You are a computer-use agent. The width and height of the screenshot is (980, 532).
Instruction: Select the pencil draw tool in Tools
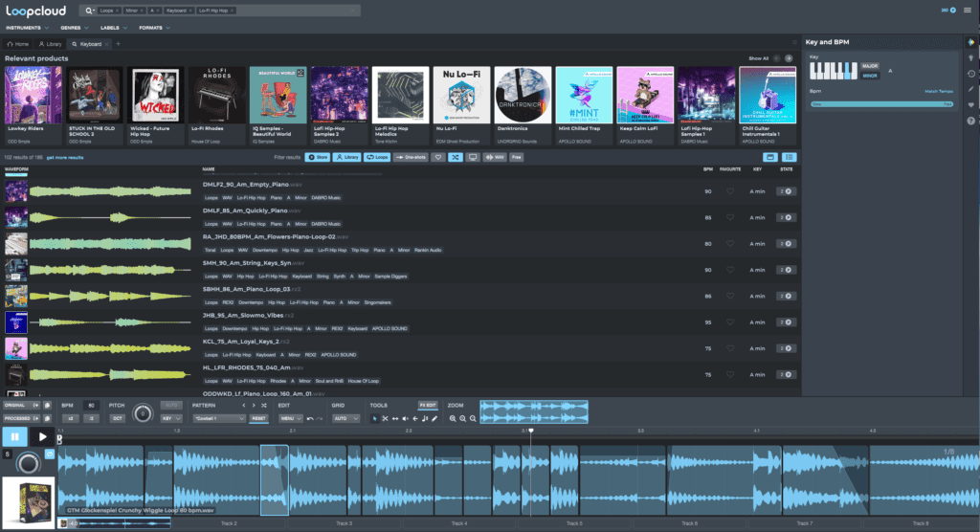(x=434, y=419)
